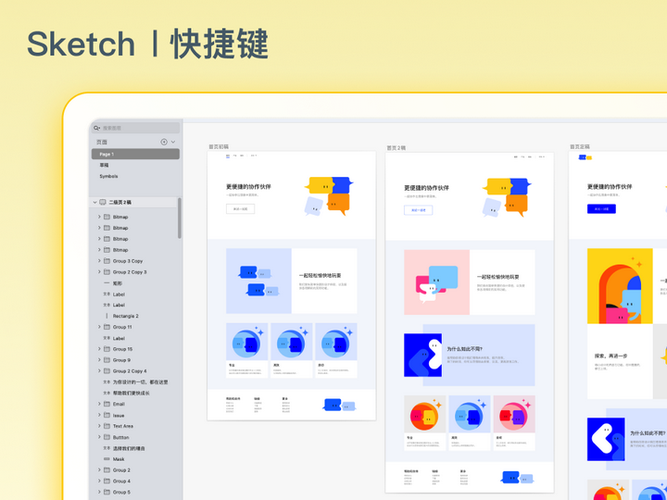Click the folder icon of Group 4
The height and width of the screenshot is (500, 667).
click(107, 481)
